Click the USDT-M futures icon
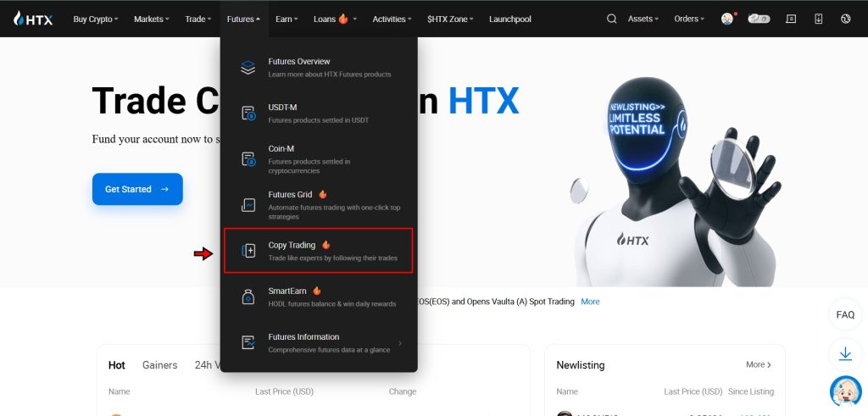The width and height of the screenshot is (868, 416). click(x=248, y=114)
